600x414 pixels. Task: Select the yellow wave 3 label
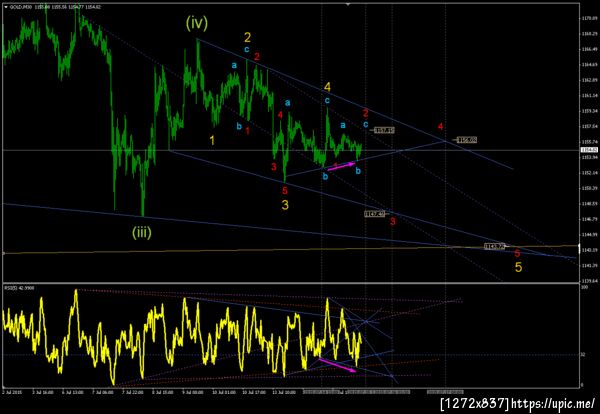tap(285, 205)
